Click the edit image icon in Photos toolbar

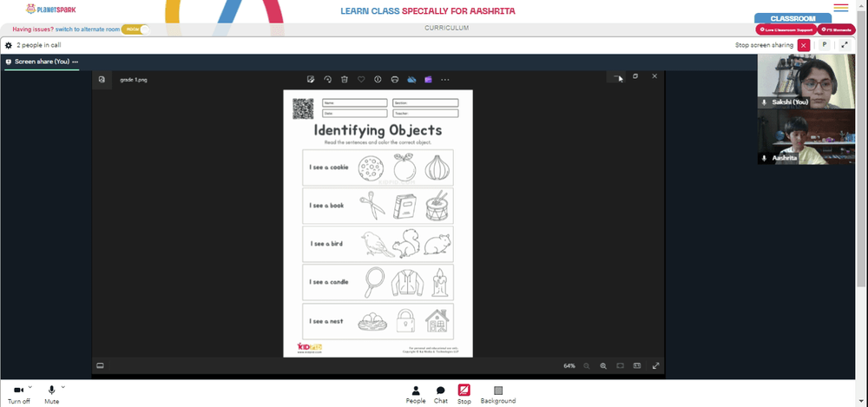(311, 79)
